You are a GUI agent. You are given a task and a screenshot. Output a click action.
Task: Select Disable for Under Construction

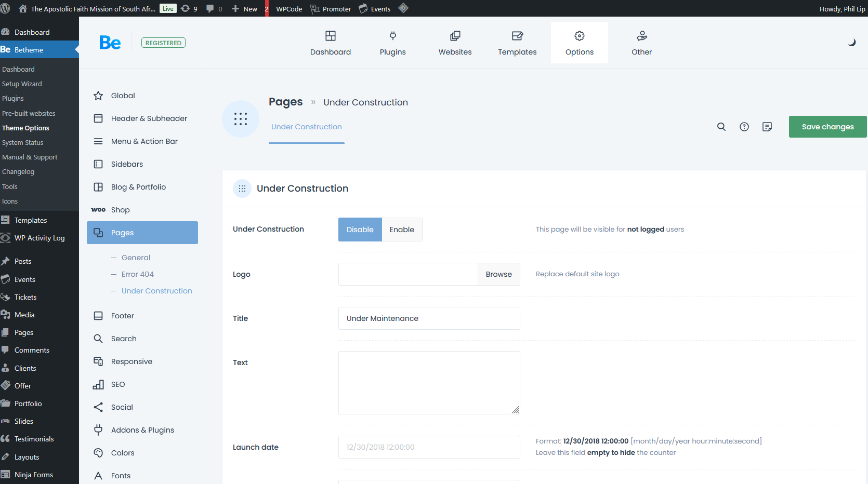pos(360,230)
